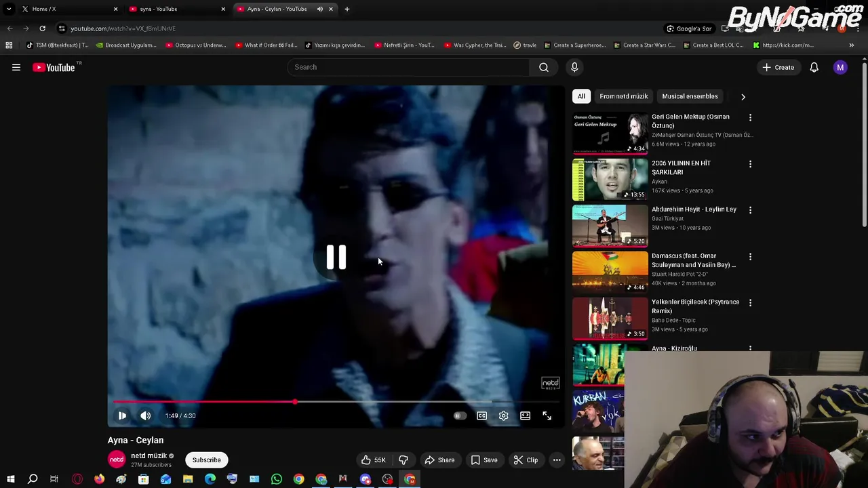Viewport: 868px width, 488px height.
Task: Click the browser address bar URL
Action: (x=123, y=28)
